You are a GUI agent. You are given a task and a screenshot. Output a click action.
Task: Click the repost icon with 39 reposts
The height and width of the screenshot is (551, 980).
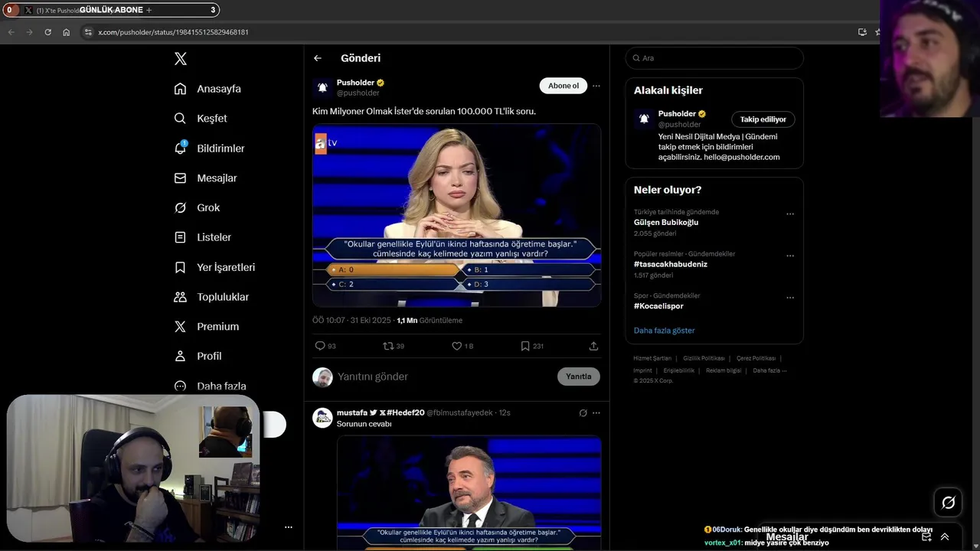388,346
